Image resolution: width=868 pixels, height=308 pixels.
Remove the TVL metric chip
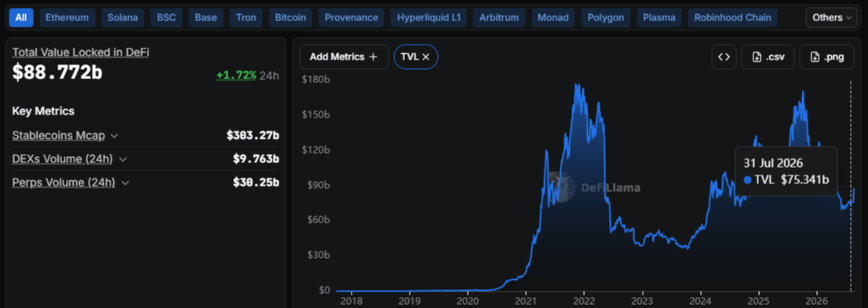click(x=425, y=56)
